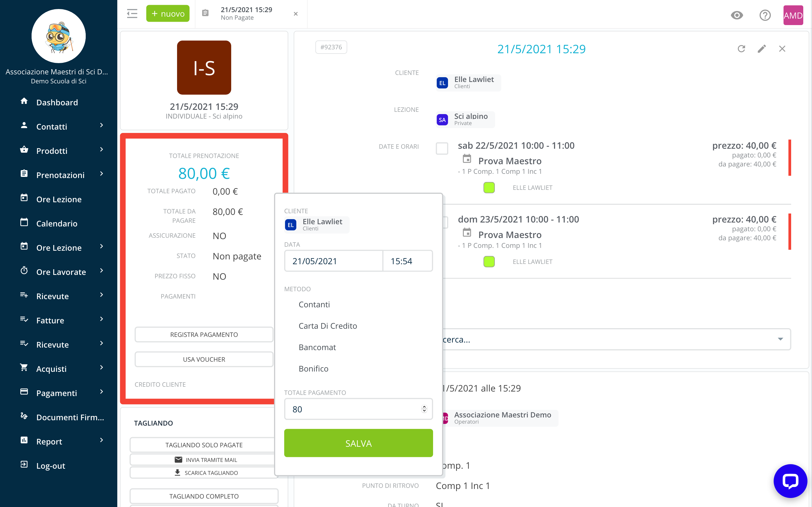The width and height of the screenshot is (812, 507).
Task: Click calendar icon beside sab 22/5 lesson
Action: 467,159
